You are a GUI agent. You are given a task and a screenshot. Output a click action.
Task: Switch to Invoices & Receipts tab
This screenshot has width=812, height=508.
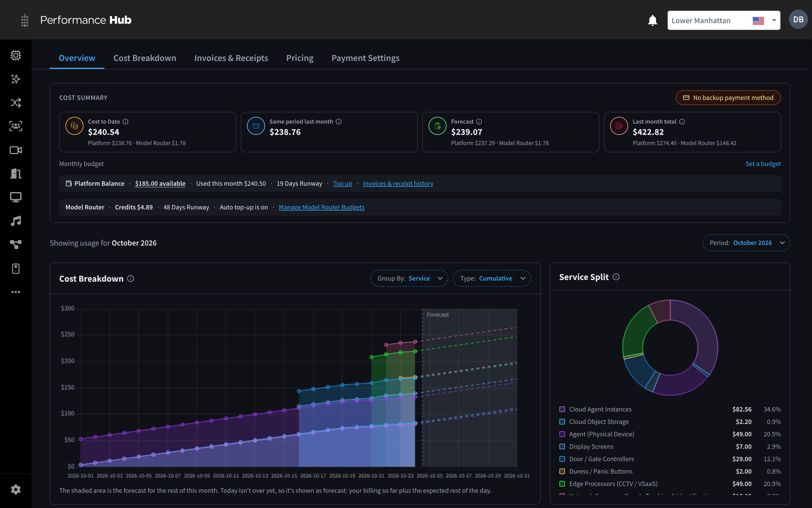coord(231,58)
